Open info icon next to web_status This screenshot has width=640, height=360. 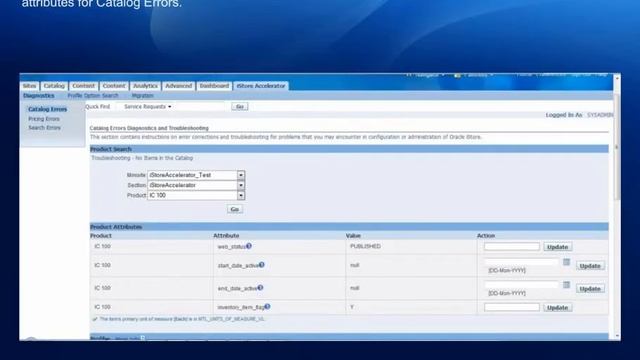249,246
